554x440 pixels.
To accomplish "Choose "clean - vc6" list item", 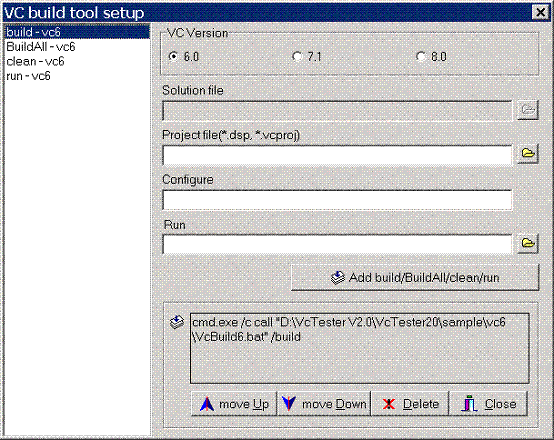I will (77, 61).
